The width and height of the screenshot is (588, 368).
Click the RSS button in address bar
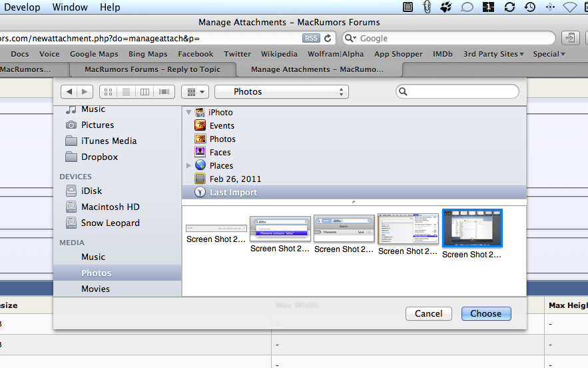[x=311, y=38]
